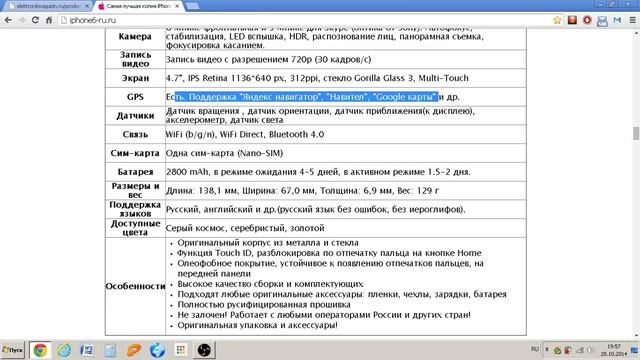Screen dimensions: 640x360
Task: Go back with the browser back arrow
Action: pos(8,20)
